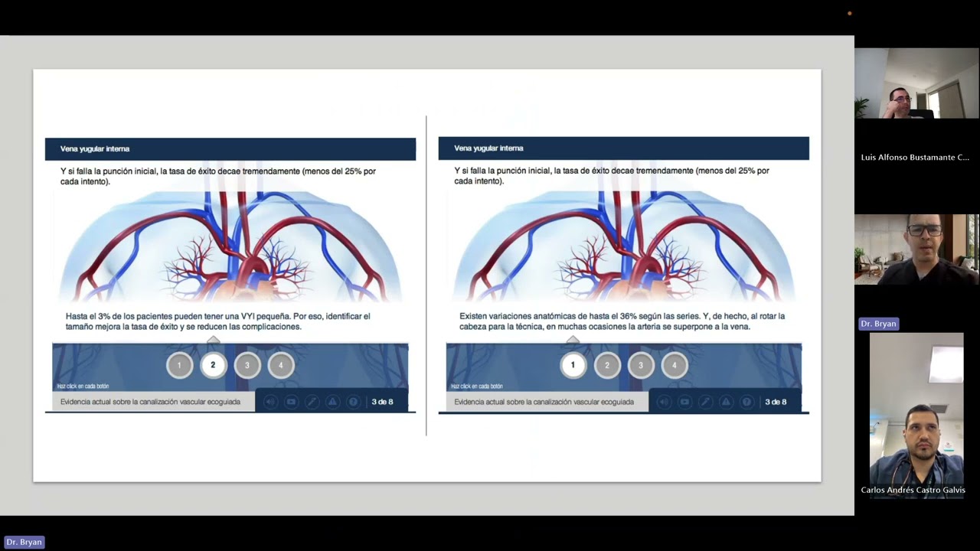Click 'Haz click en cada botón' hint in left slide

coord(83,386)
